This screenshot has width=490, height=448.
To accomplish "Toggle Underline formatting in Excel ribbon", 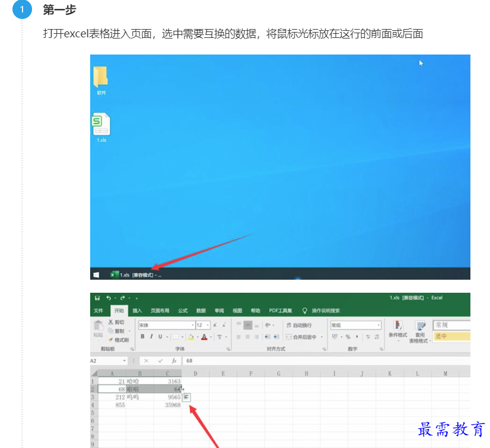I will pos(160,337).
